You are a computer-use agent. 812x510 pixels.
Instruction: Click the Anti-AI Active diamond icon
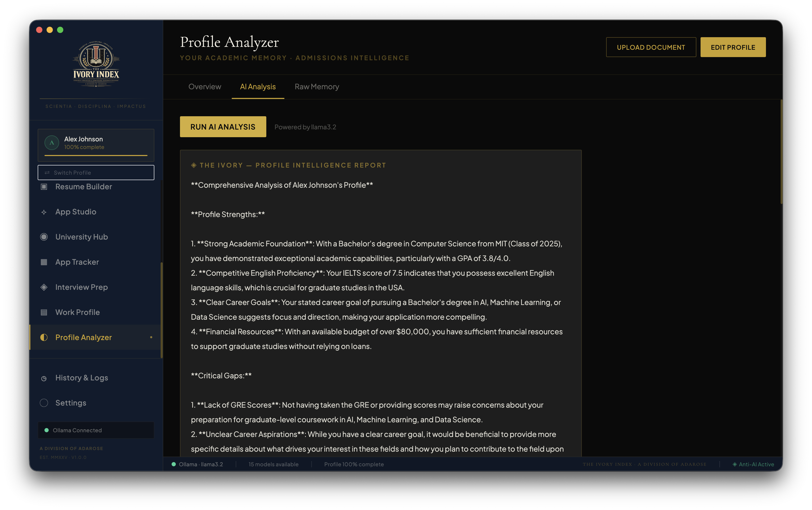click(735, 464)
